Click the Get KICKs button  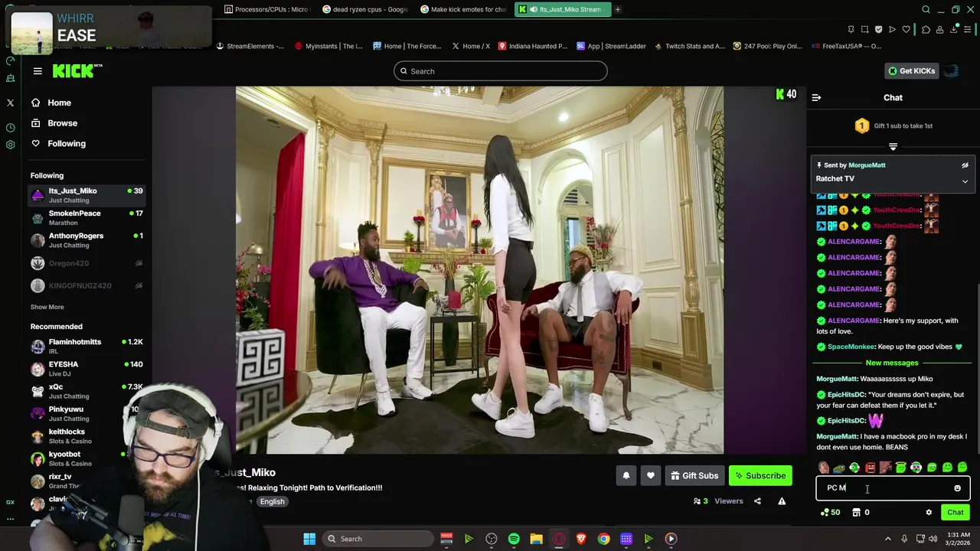pos(911,71)
